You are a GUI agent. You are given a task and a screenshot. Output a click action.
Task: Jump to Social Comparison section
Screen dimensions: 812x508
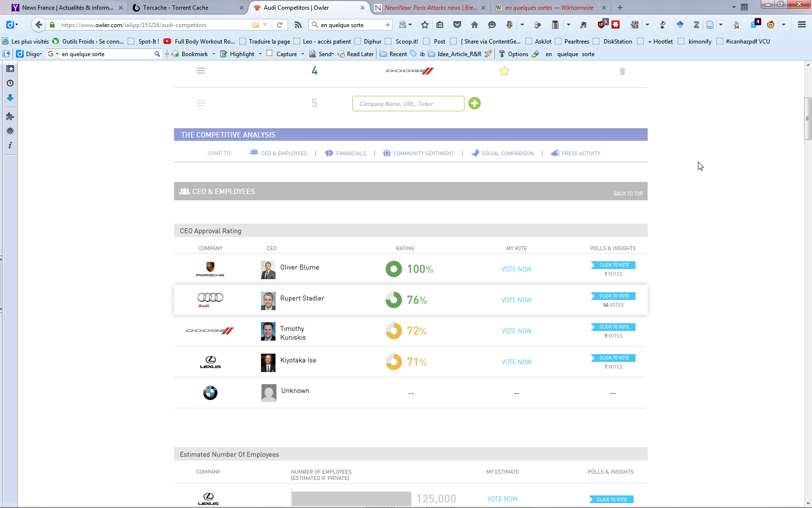pyautogui.click(x=503, y=153)
